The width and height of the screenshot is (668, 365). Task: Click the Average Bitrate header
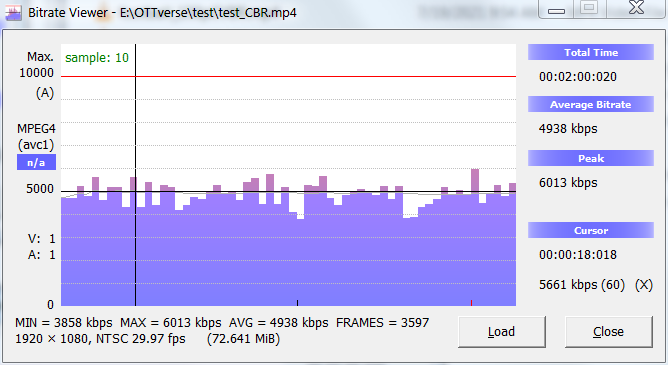click(590, 104)
